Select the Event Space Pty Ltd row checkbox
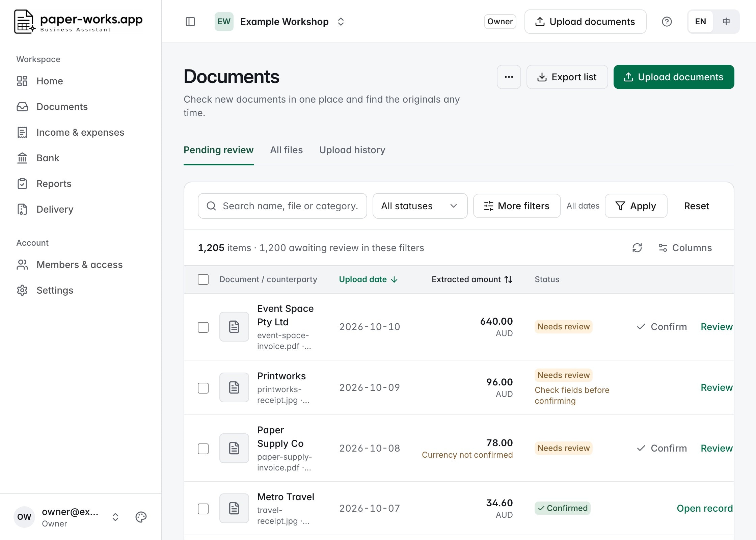756x540 pixels. [203, 327]
